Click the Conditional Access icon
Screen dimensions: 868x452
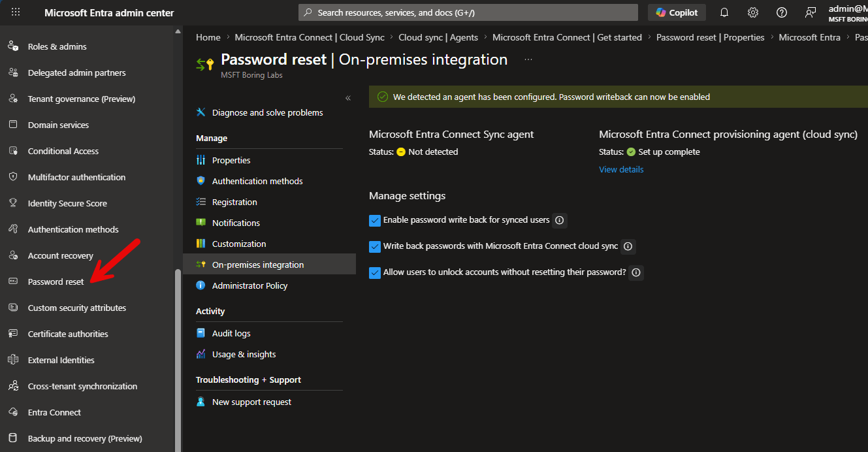(x=12, y=151)
